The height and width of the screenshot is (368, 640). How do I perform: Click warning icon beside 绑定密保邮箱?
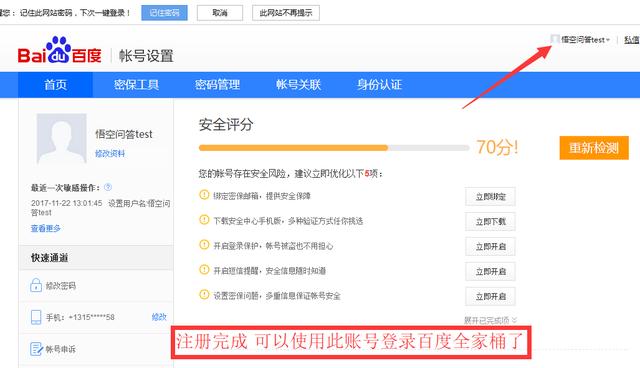tap(204, 195)
